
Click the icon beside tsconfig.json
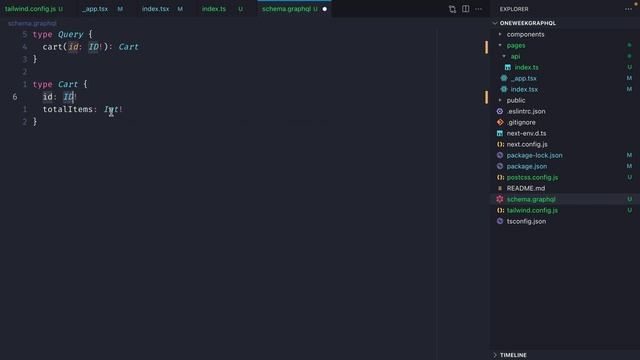coord(500,221)
